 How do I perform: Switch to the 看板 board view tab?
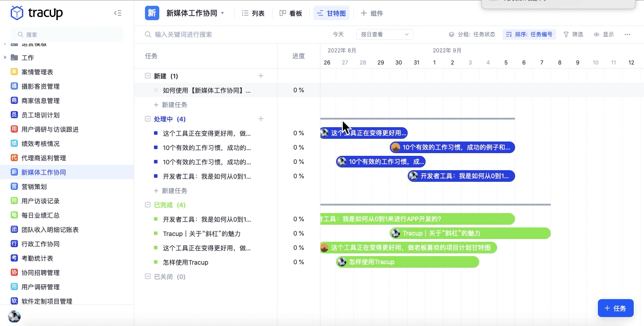pyautogui.click(x=290, y=13)
